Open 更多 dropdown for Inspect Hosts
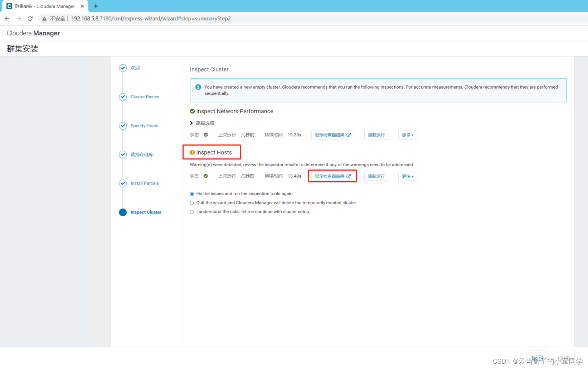The image size is (588, 368). pyautogui.click(x=408, y=176)
